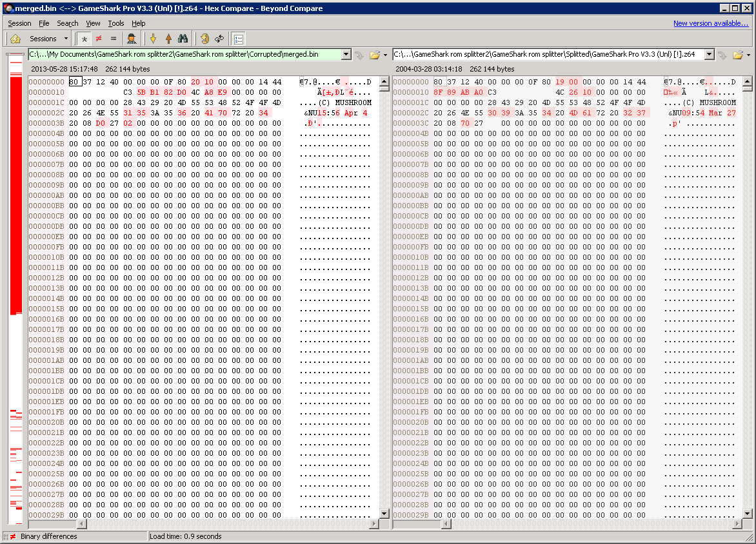Go to previous difference (up arrow)
Viewport: 756px width, 544px height.
click(x=168, y=39)
